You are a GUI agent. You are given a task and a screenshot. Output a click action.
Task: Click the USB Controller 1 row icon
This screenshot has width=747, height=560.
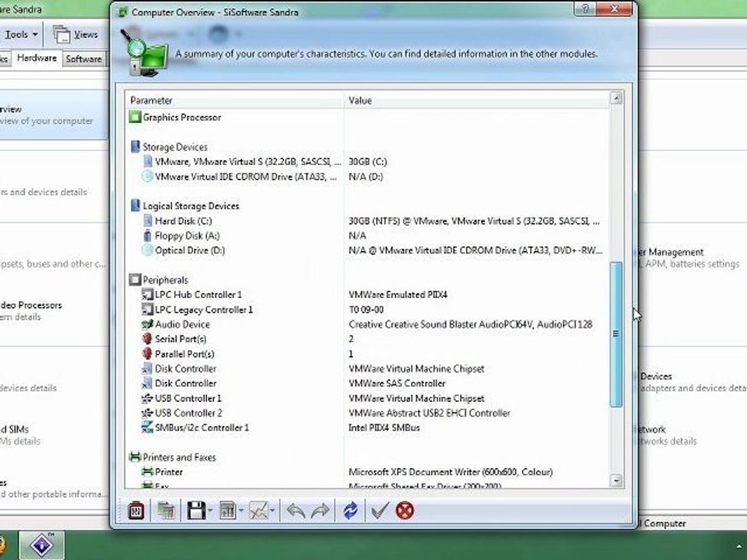coord(147,398)
